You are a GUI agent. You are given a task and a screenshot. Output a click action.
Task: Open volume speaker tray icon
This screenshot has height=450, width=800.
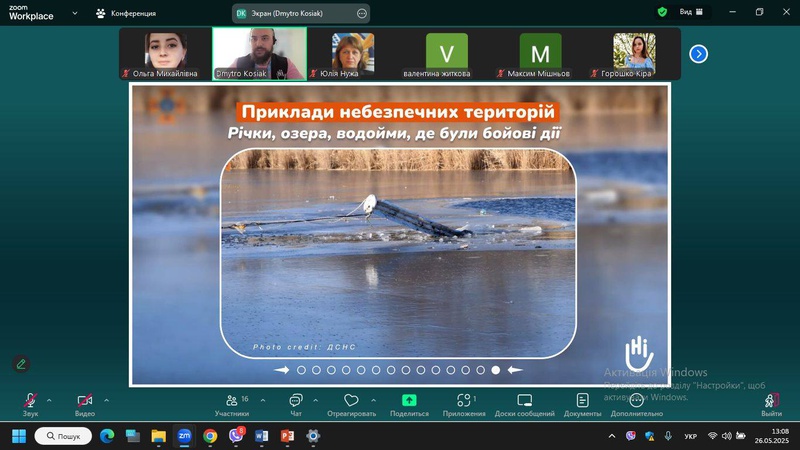(727, 436)
